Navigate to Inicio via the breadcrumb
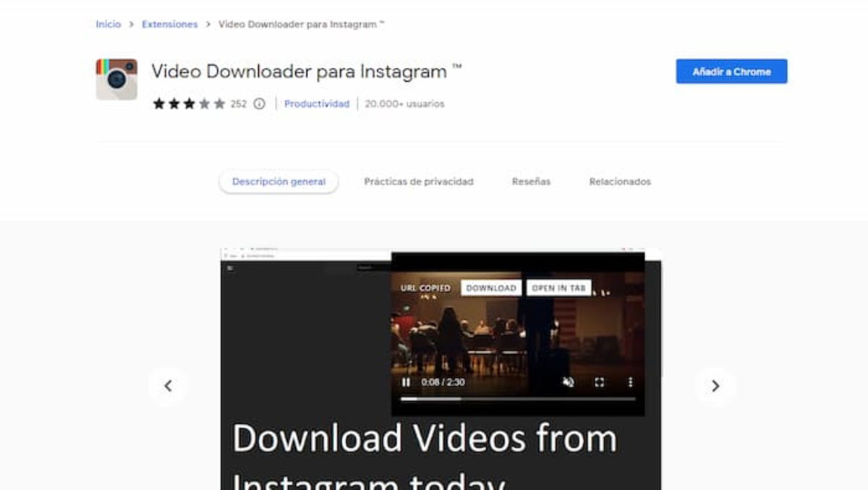The image size is (868, 490). (108, 23)
